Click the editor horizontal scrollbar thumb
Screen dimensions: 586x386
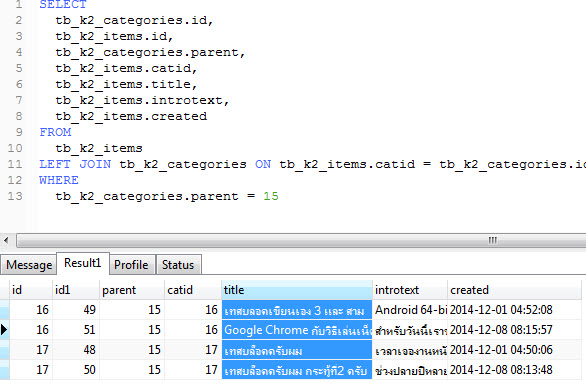302,240
